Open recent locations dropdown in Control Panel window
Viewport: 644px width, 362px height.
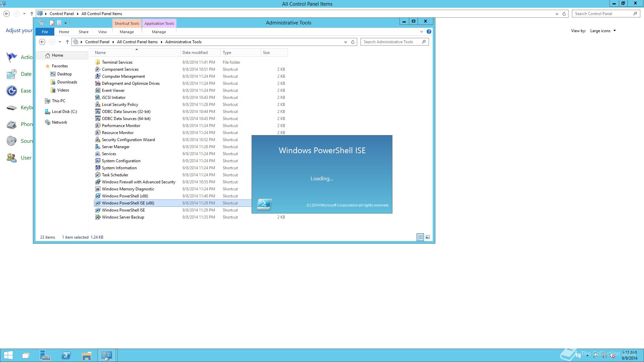click(24, 14)
